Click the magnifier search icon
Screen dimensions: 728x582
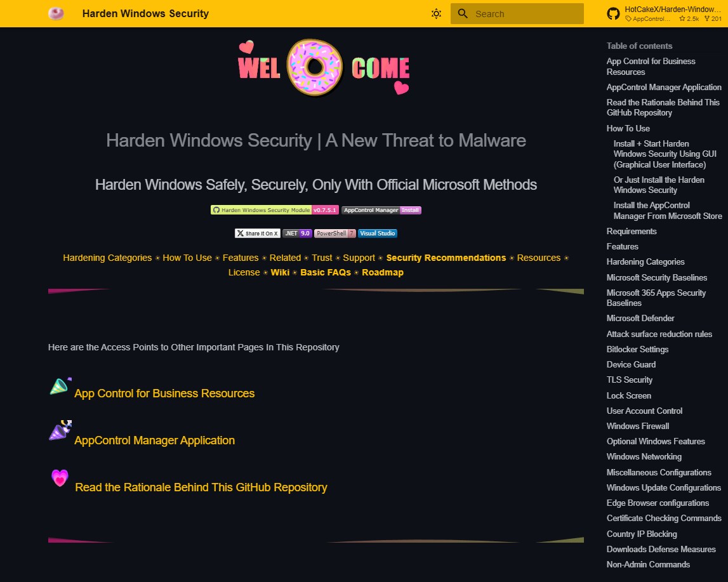[x=463, y=13]
